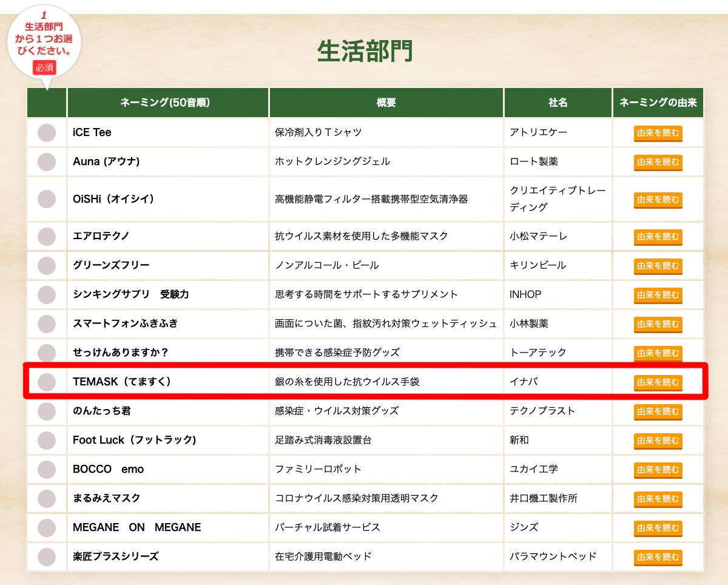Click the 社名 column header

coord(558,103)
